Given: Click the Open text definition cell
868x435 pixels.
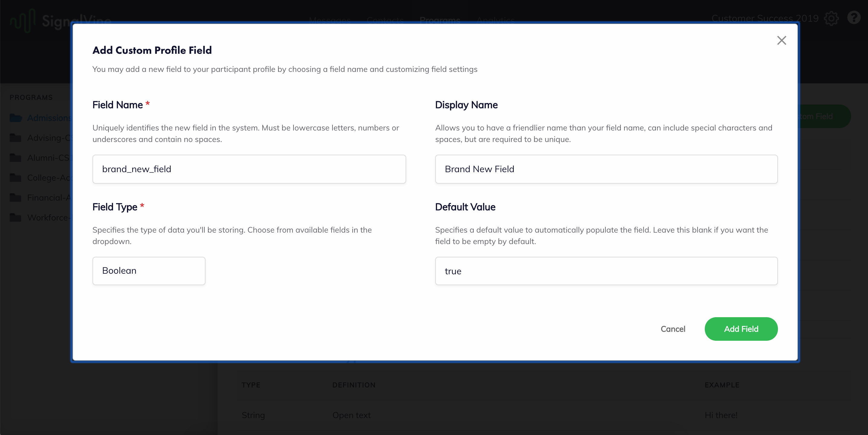Looking at the screenshot, I should (x=351, y=415).
